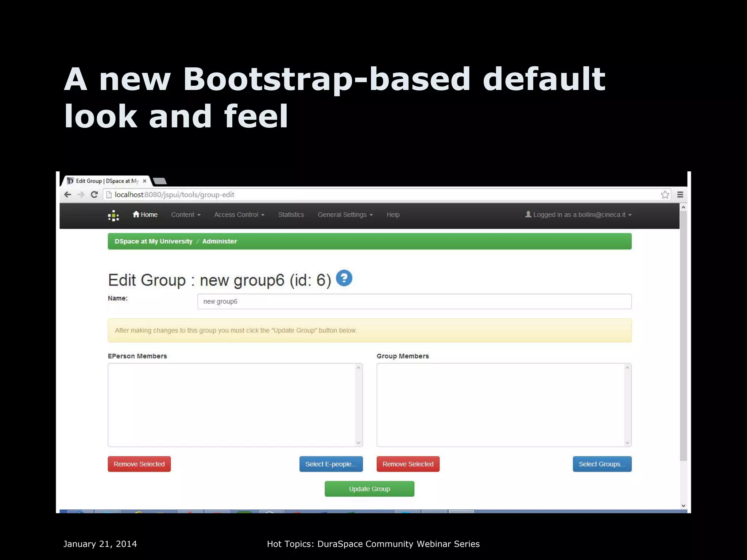
Task: Click Group Members list scroll-up arrow
Action: tap(627, 367)
